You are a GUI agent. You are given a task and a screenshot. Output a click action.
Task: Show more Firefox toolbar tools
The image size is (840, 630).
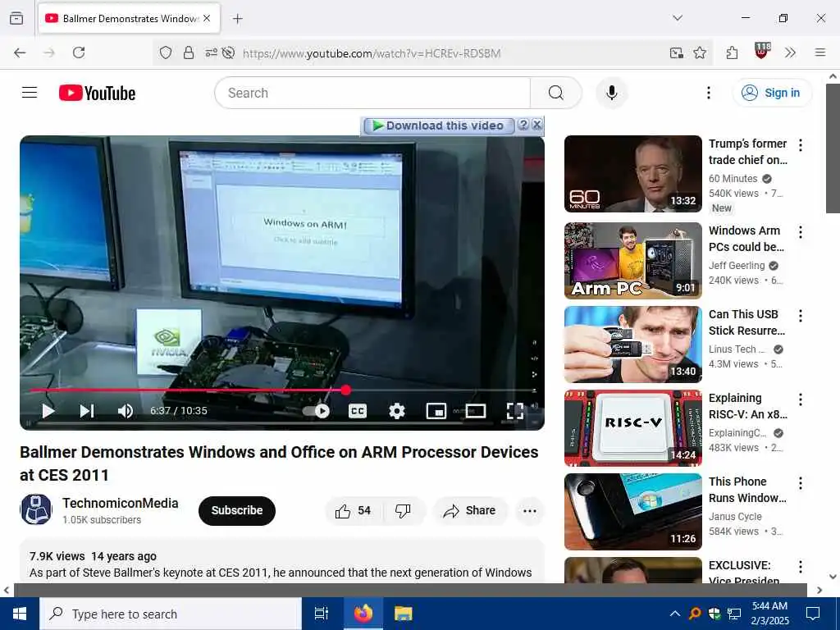click(x=790, y=52)
